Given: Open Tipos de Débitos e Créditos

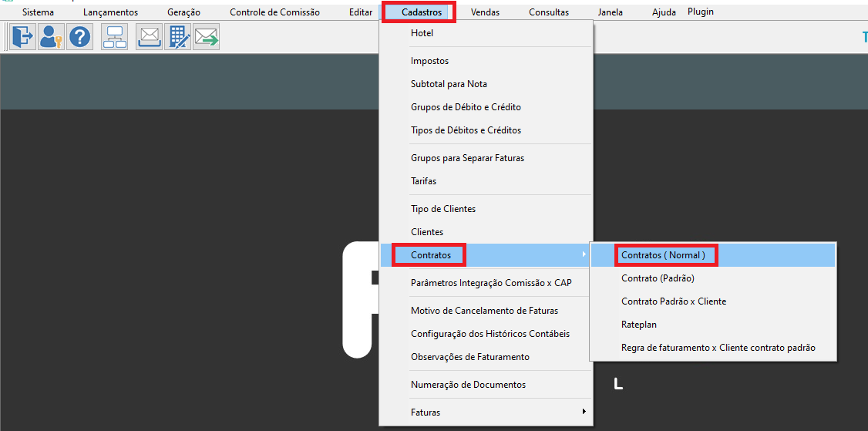Looking at the screenshot, I should 486,130.
